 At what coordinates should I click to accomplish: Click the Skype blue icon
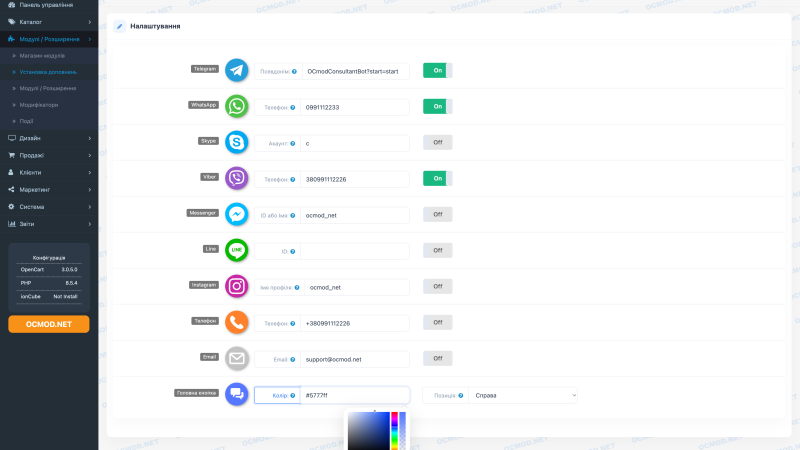tap(237, 142)
